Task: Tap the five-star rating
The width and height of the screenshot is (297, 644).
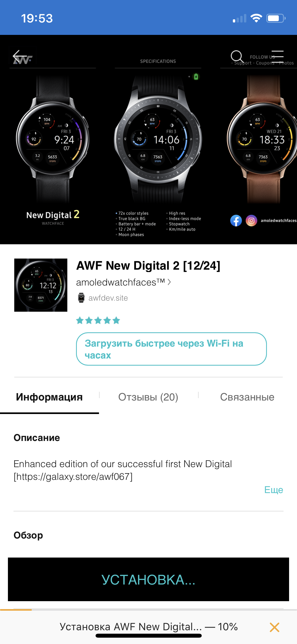Action: pos(98,320)
